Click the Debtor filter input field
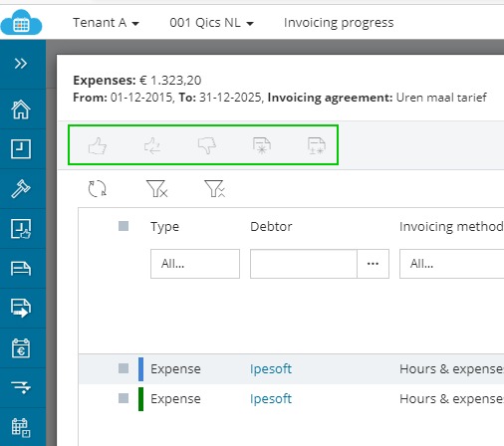The height and width of the screenshot is (446, 504). [x=304, y=264]
